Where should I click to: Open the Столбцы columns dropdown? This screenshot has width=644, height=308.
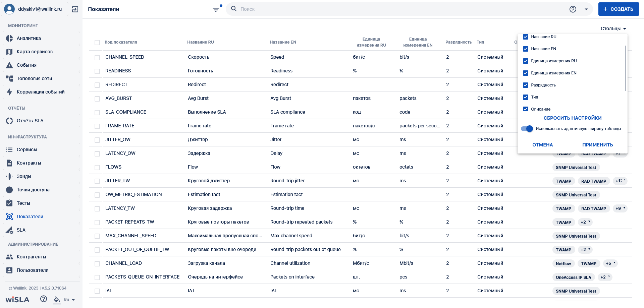(613, 28)
